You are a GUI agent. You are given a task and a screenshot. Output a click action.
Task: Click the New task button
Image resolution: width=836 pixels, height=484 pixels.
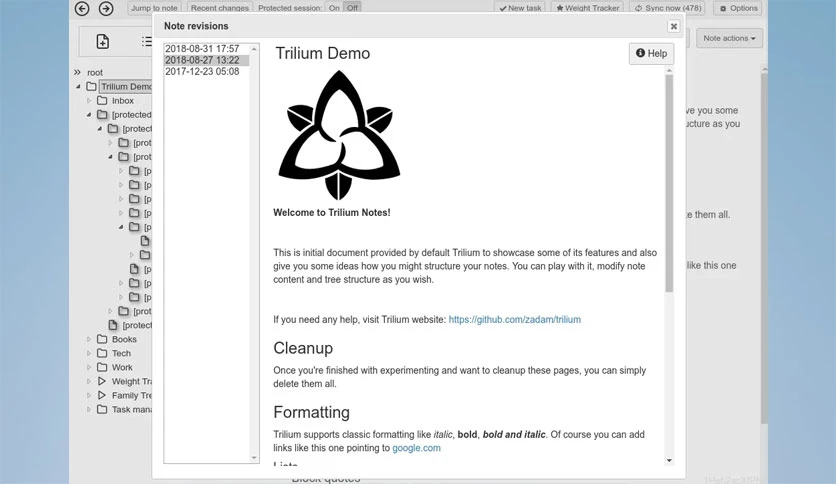tap(520, 8)
